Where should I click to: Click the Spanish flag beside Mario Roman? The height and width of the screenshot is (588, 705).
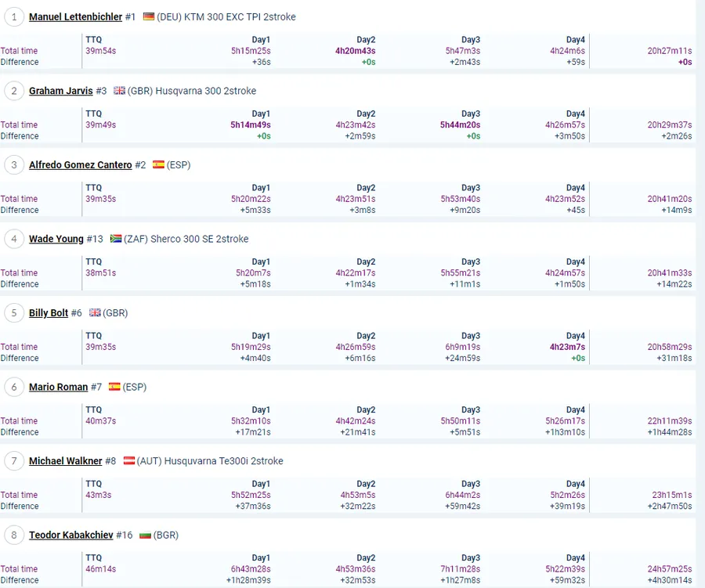tap(114, 387)
